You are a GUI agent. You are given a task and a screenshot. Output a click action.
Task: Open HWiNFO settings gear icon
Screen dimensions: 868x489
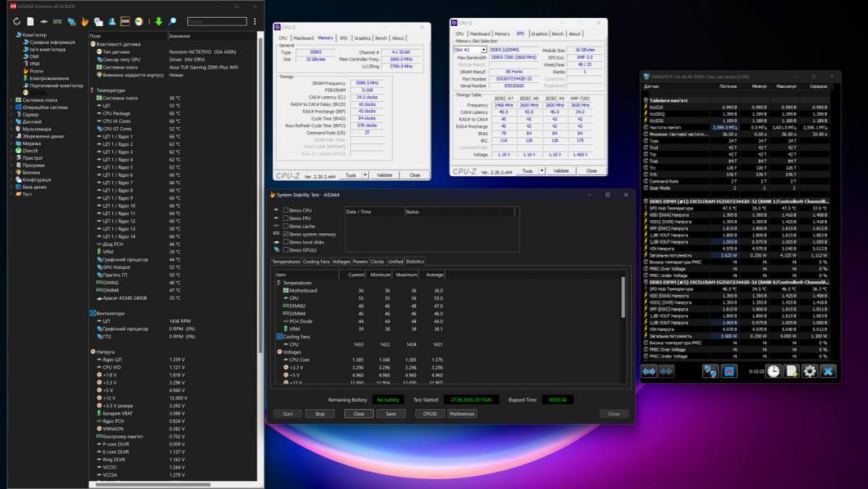click(x=809, y=371)
